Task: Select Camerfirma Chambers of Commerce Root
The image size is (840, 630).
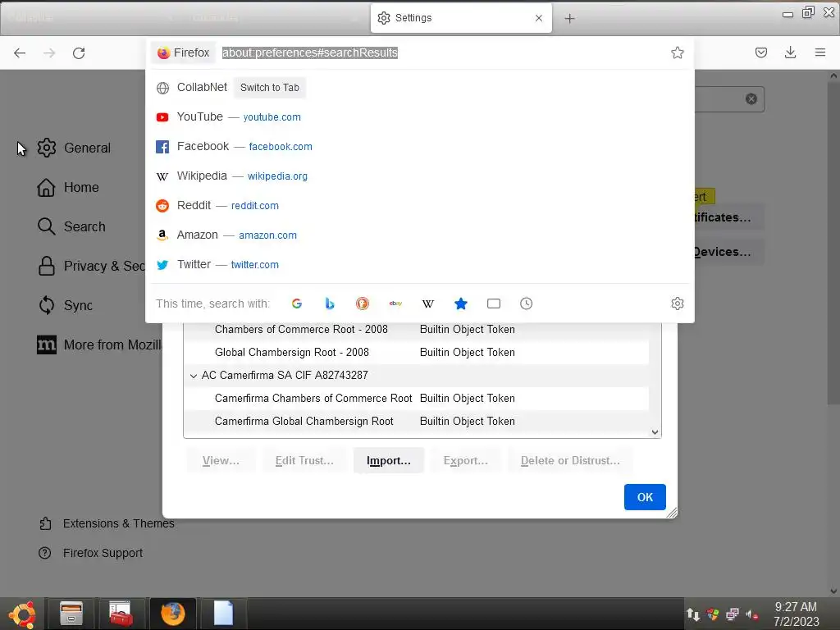Action: [416, 399]
